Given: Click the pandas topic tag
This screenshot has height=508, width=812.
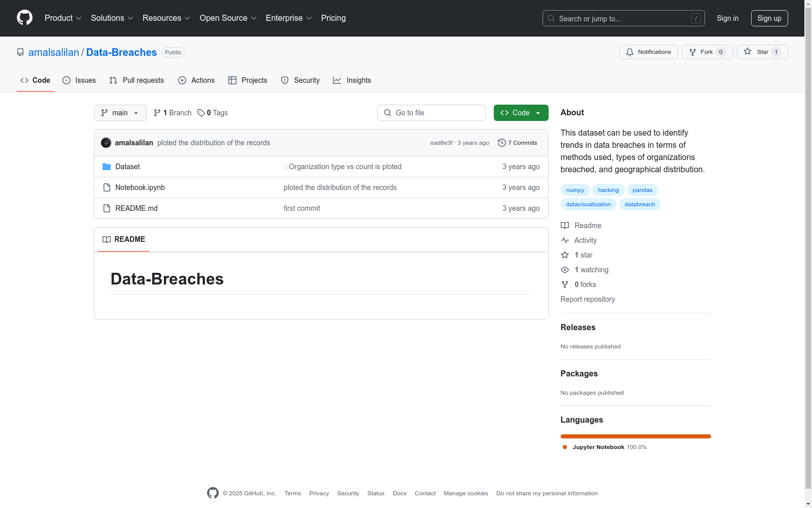Looking at the screenshot, I should (x=642, y=190).
